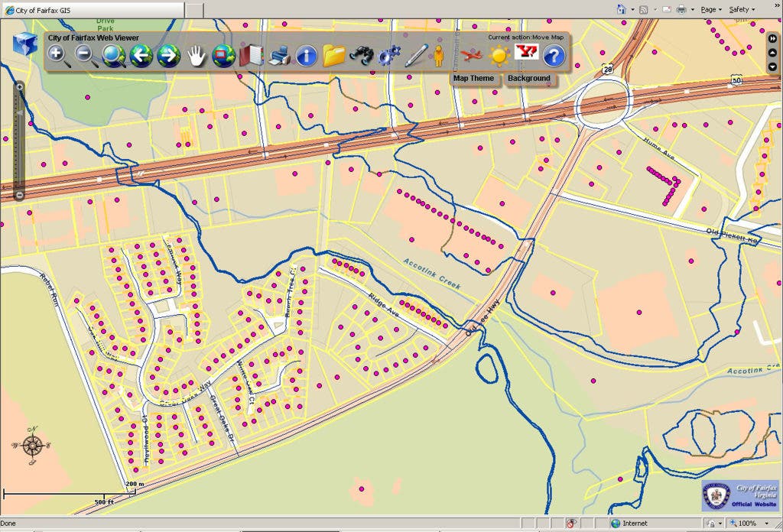Select the Zoom Out magnifier tool

click(85, 55)
